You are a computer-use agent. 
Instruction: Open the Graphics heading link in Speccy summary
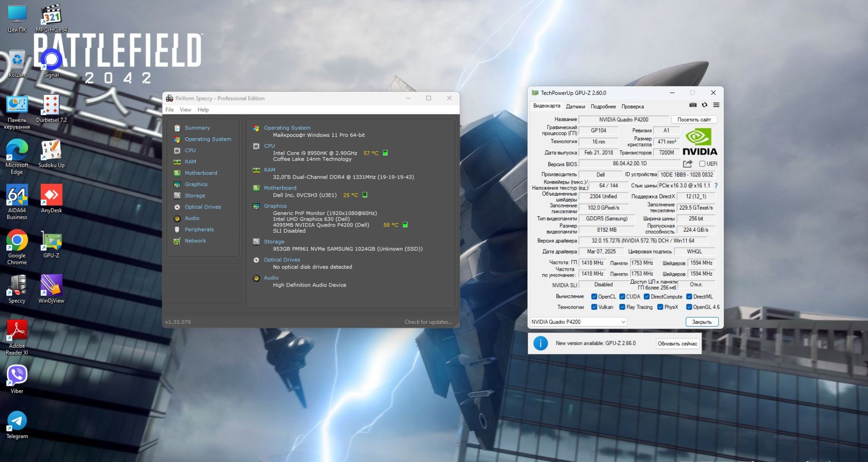tap(275, 206)
